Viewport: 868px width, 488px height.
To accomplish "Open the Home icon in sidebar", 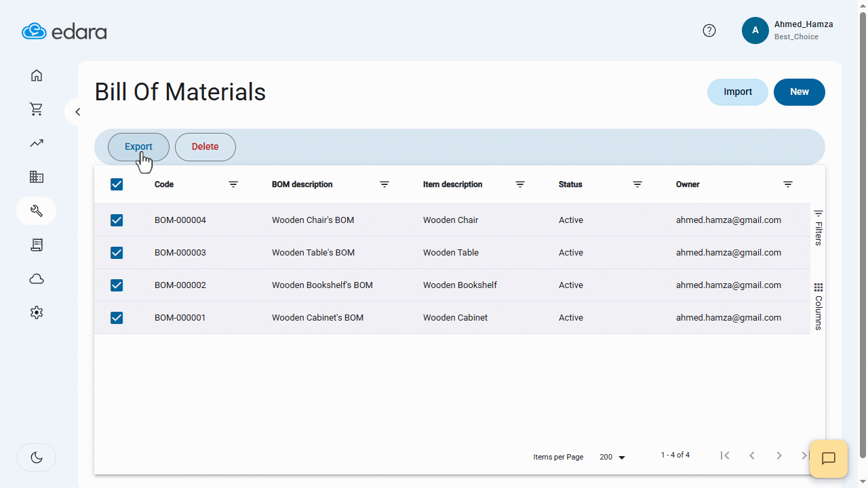I will 37,75.
